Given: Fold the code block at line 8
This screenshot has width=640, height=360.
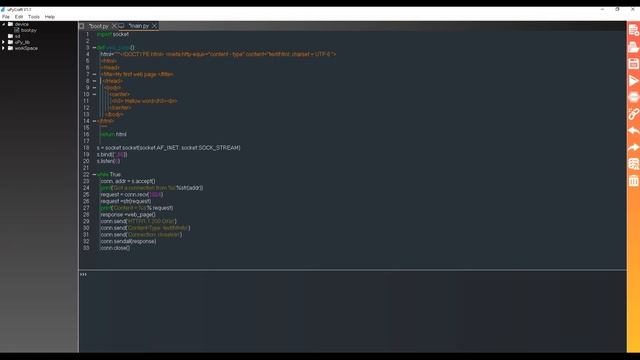Looking at the screenshot, I should [94, 81].
